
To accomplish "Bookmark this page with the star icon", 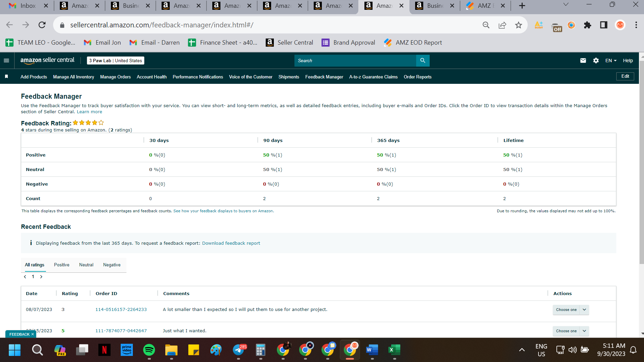I will pyautogui.click(x=519, y=25).
